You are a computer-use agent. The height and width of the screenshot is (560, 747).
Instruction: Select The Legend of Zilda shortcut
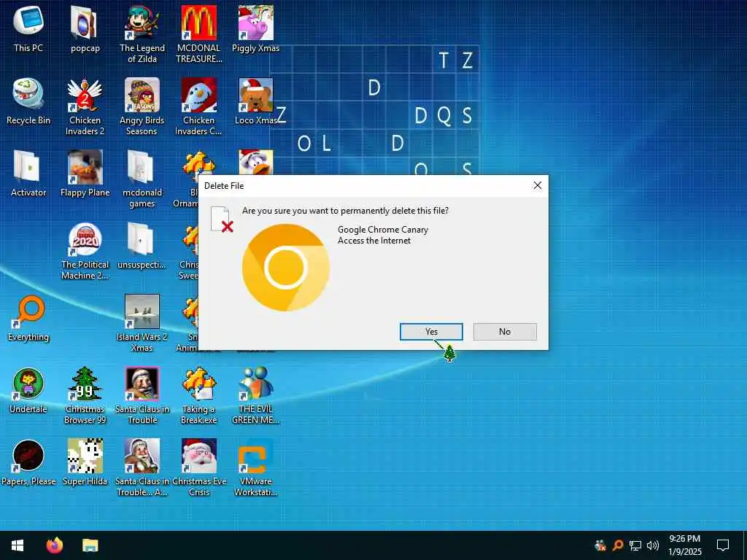[x=142, y=34]
